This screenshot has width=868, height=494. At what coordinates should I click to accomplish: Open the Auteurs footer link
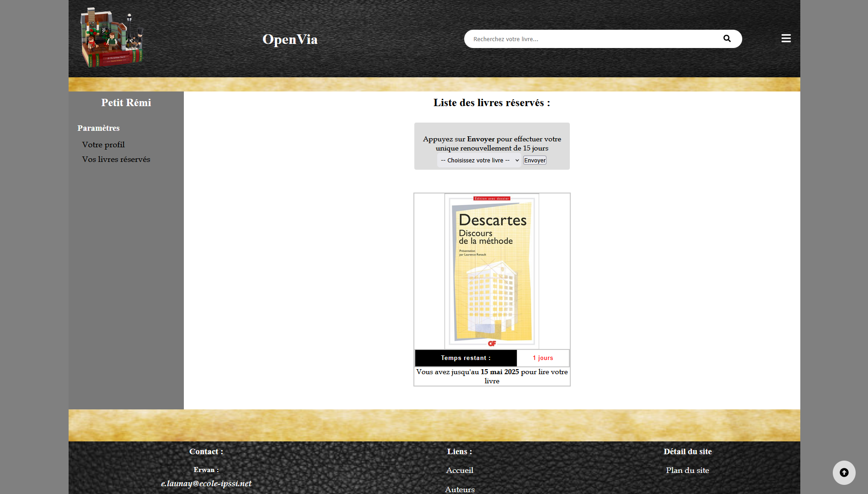pyautogui.click(x=460, y=489)
